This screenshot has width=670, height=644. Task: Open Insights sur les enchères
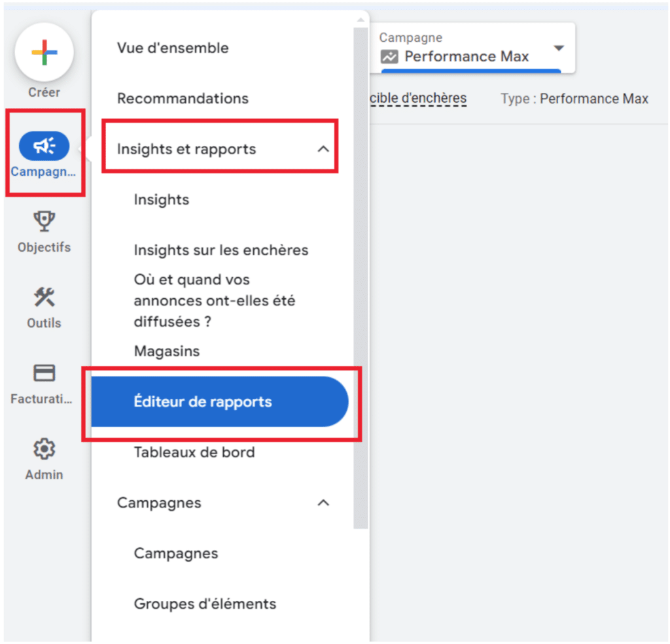click(221, 250)
